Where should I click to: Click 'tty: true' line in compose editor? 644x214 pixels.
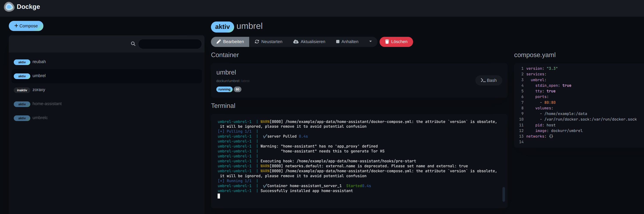[x=545, y=91]
